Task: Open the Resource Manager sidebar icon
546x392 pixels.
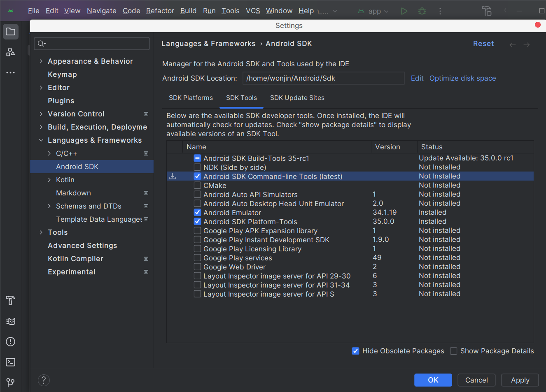Action: [11, 52]
